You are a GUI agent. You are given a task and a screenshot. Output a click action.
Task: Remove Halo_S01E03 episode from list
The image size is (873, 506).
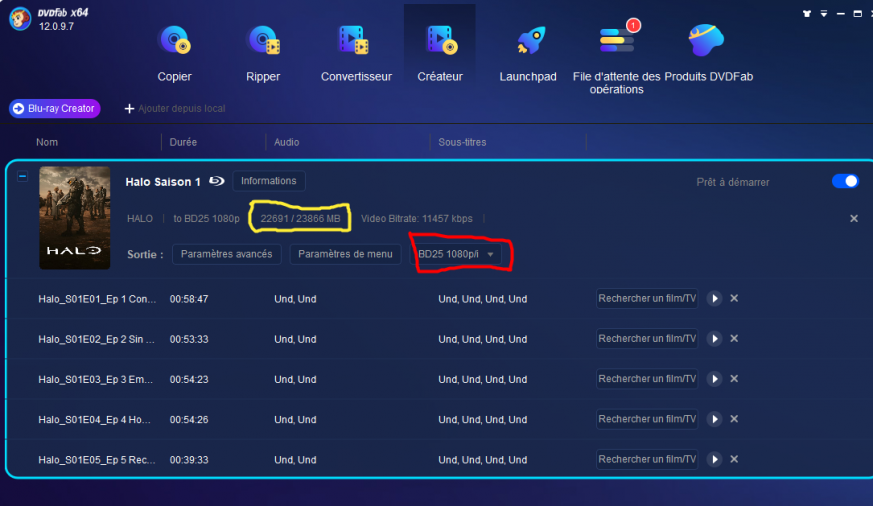734,379
